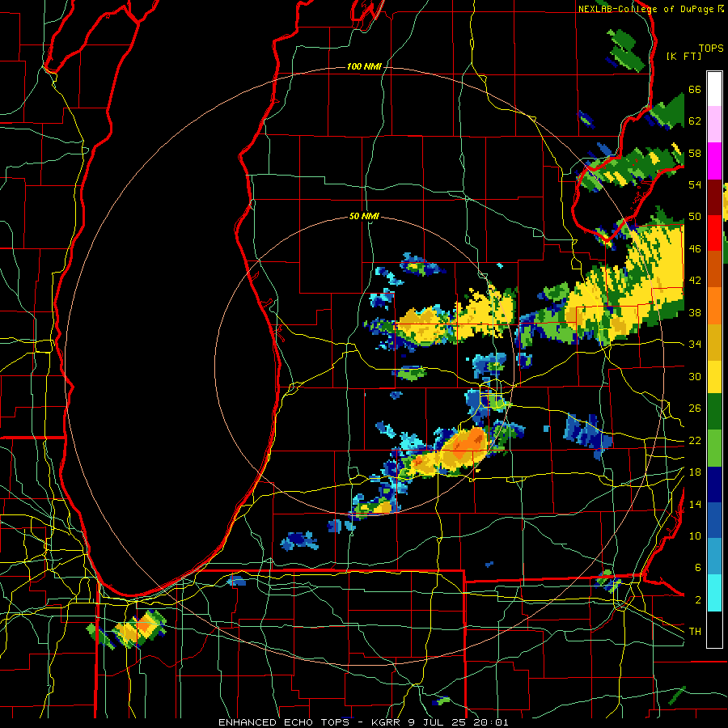
Task: Select legend value 46
Action: tap(695, 249)
